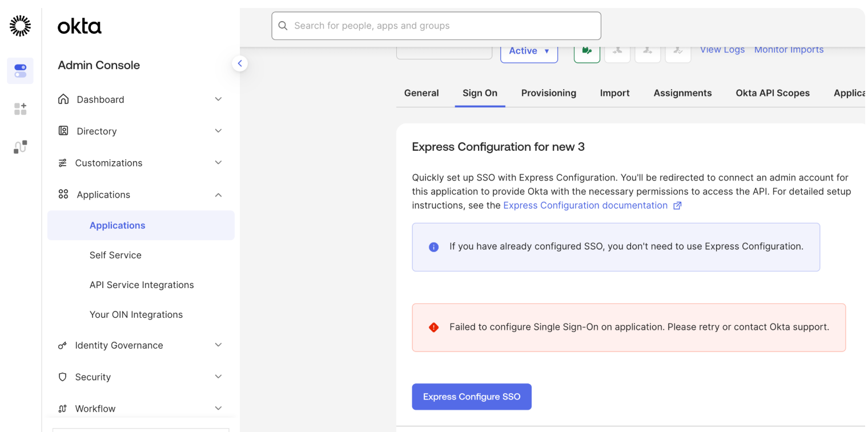Click the Express Configure SSO button
This screenshot has width=868, height=432.
(472, 397)
